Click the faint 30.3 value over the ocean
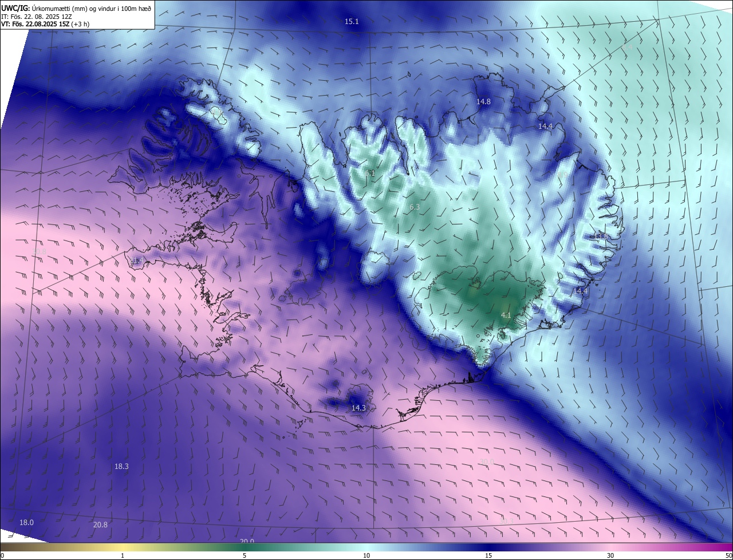 click(x=506, y=521)
